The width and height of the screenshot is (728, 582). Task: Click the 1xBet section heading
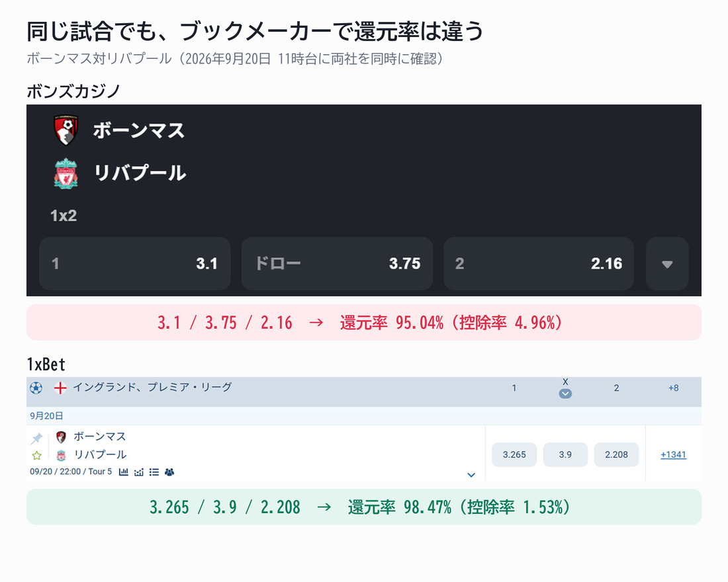pos(46,364)
